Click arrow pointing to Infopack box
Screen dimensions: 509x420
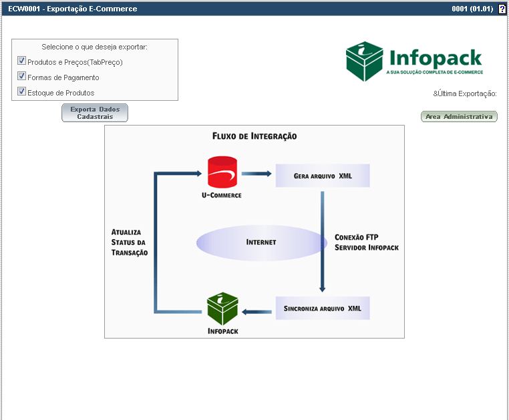[x=257, y=312]
